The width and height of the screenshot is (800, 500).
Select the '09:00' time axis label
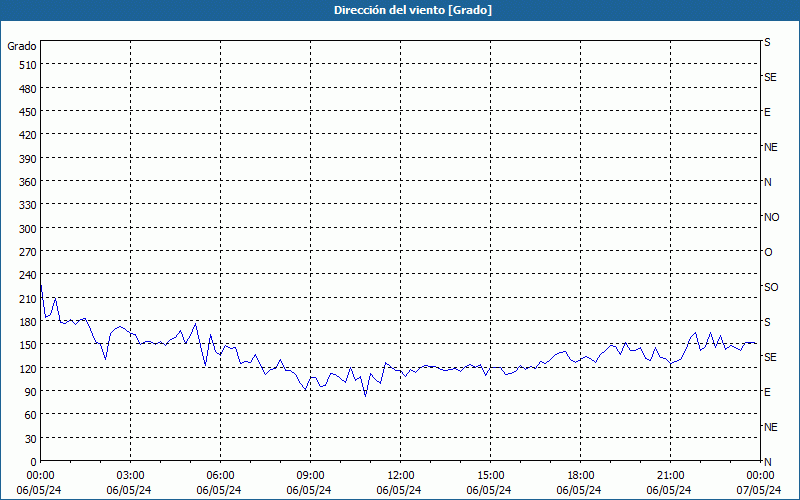tap(311, 476)
